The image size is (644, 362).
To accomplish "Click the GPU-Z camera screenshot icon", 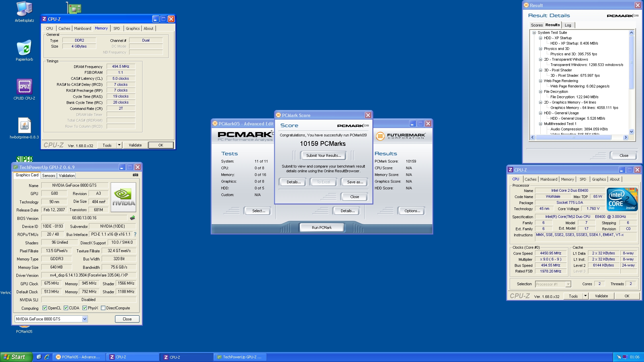I will click(x=136, y=175).
